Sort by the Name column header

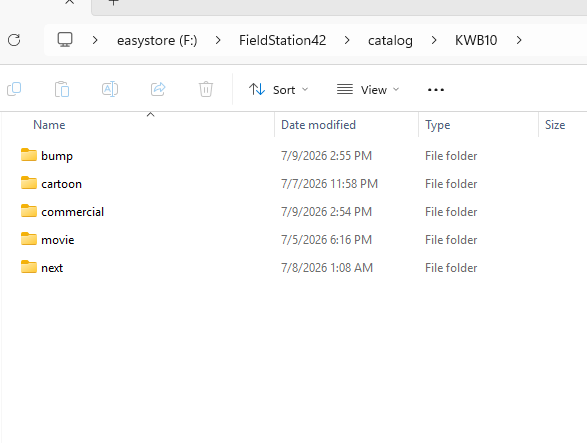tap(49, 125)
